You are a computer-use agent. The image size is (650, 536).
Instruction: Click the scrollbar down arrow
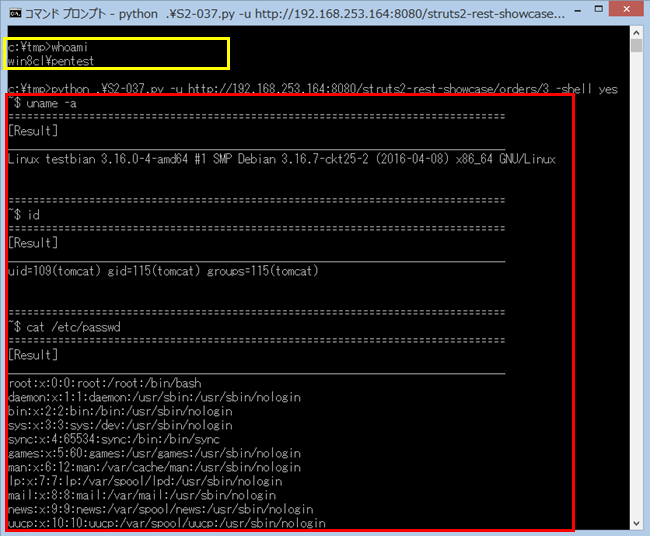(636, 524)
